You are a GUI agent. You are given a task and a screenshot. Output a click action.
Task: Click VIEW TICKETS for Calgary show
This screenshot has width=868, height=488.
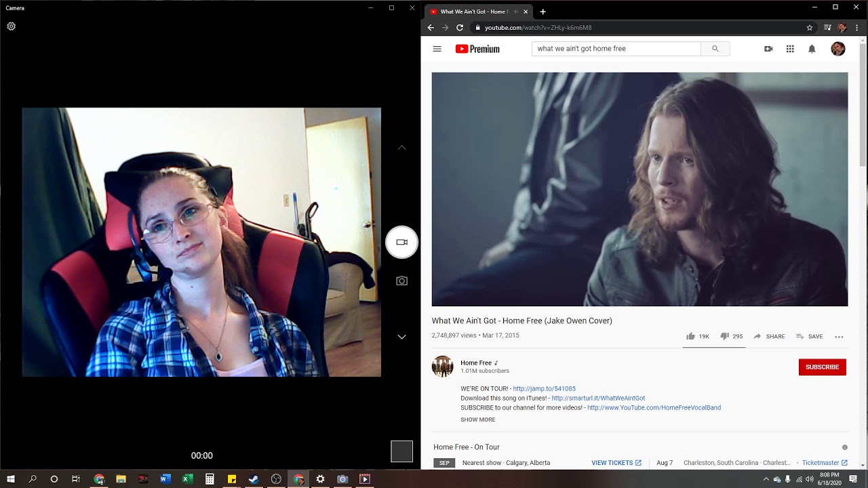(x=616, y=463)
